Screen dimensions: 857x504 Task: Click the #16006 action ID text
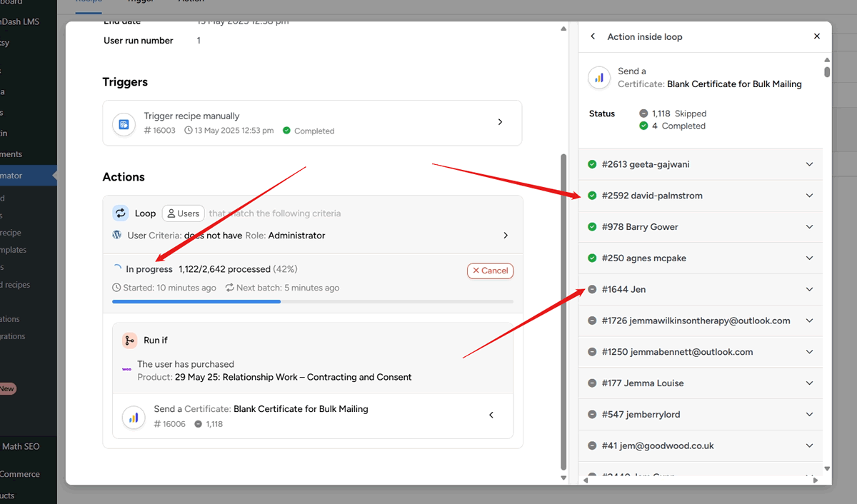tap(170, 424)
